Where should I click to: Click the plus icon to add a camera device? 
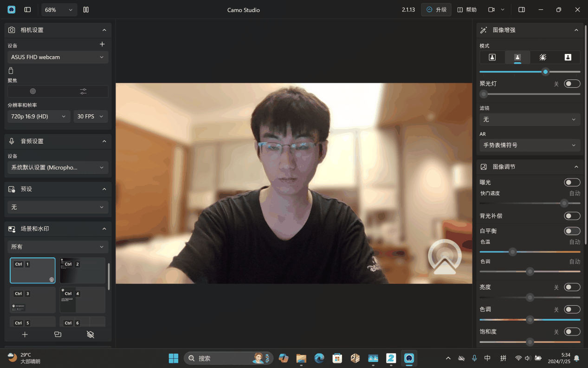102,44
